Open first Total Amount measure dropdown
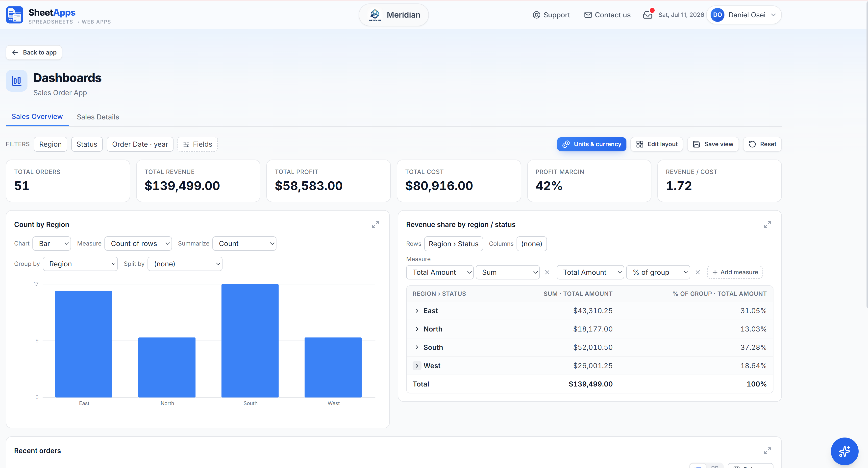Screen dimensions: 868x468 [440, 273]
